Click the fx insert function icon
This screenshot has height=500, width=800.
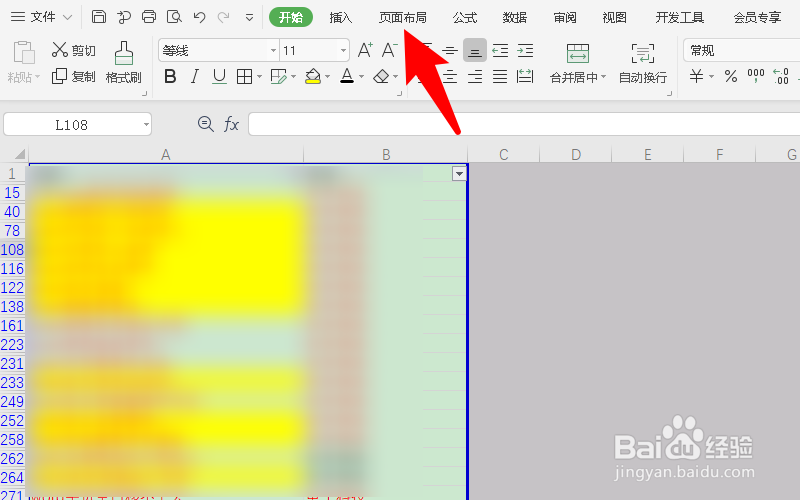(231, 124)
